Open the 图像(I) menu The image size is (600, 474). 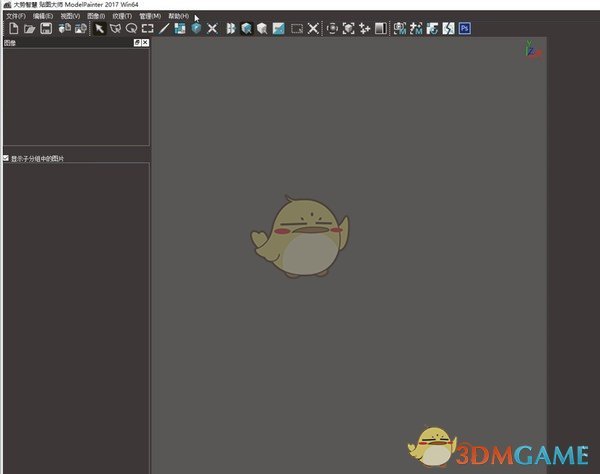pyautogui.click(x=96, y=16)
